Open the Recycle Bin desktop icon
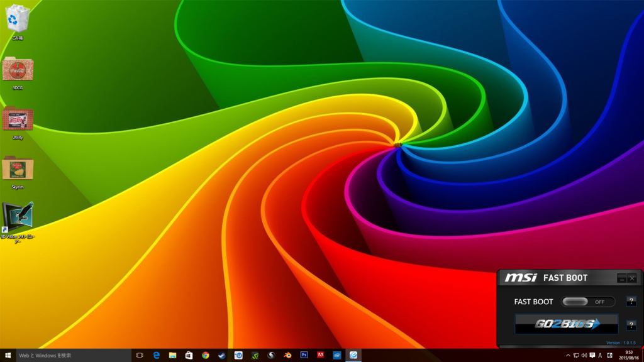Viewport: 644px width, 362px height. (x=17, y=22)
